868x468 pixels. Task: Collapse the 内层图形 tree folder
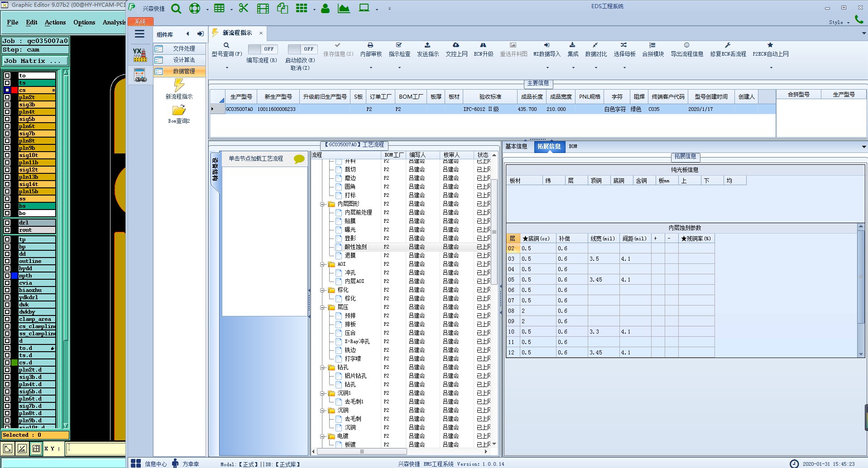point(322,204)
